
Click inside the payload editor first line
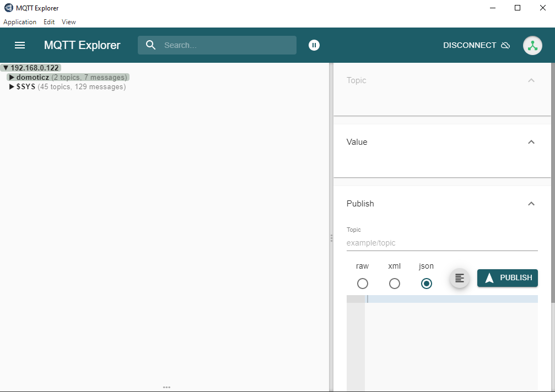point(451,299)
